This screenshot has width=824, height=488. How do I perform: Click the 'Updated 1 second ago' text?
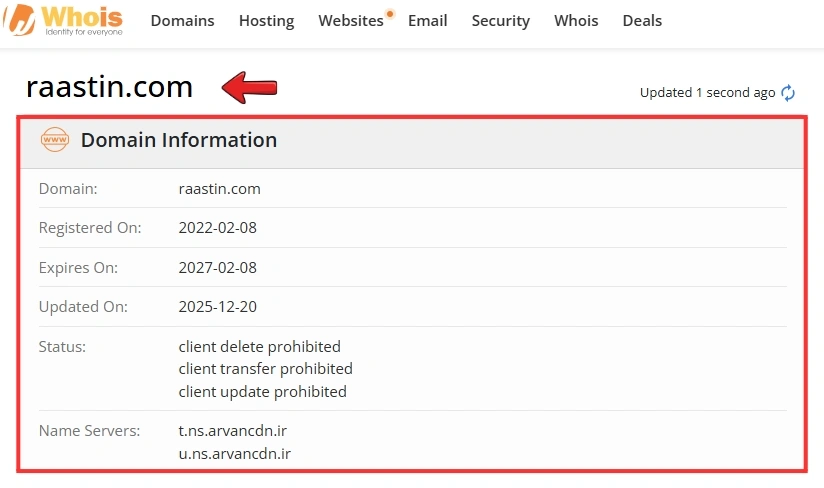(707, 92)
